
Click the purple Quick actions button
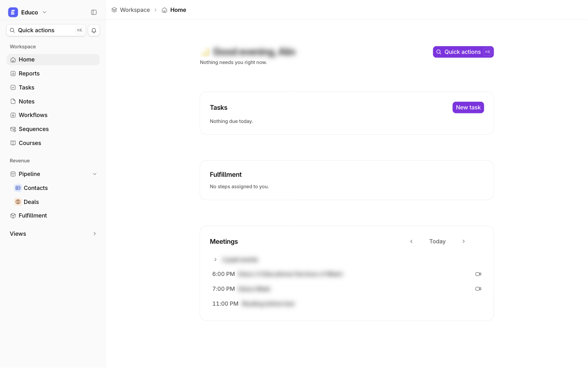[463, 52]
